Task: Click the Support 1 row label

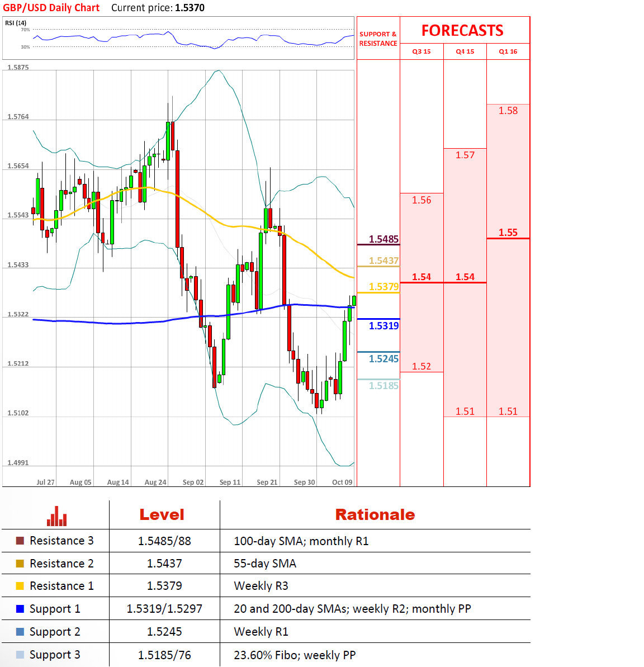Action: point(55,609)
